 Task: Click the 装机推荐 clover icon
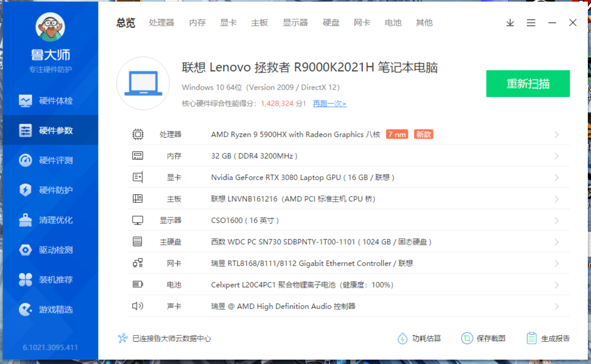pos(25,280)
